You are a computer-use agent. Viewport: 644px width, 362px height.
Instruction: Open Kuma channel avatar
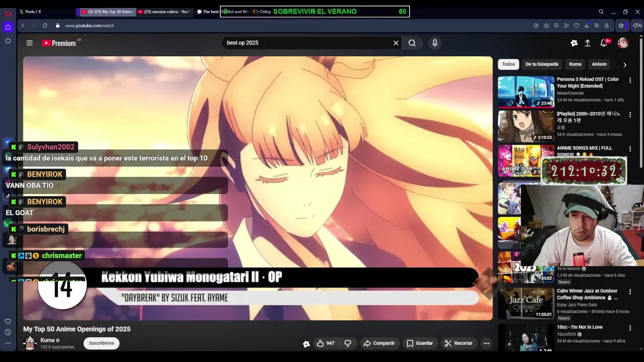tap(30, 343)
